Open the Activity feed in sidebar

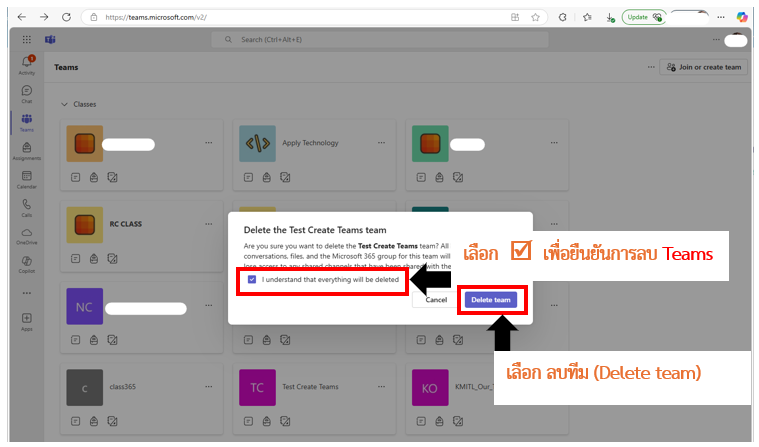[x=26, y=65]
